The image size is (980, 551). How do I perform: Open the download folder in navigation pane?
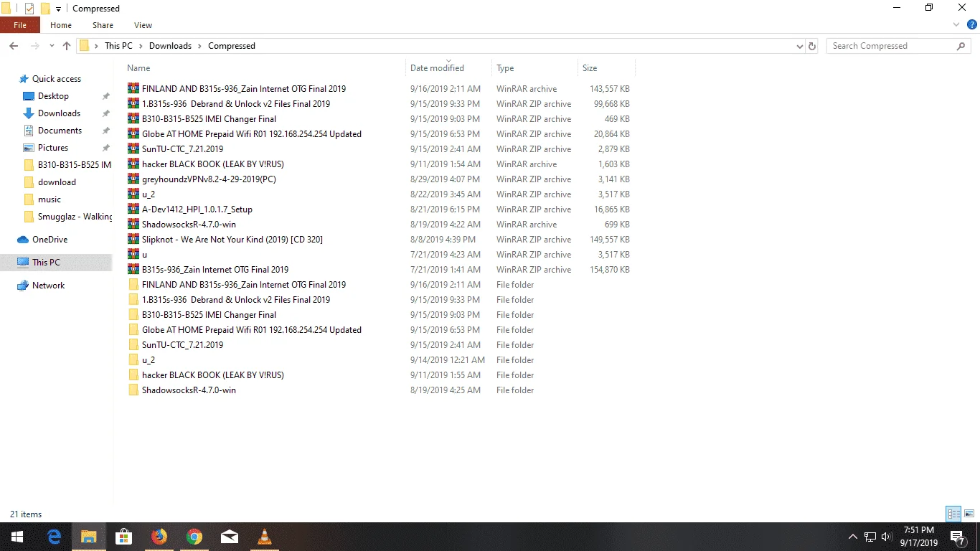click(57, 182)
